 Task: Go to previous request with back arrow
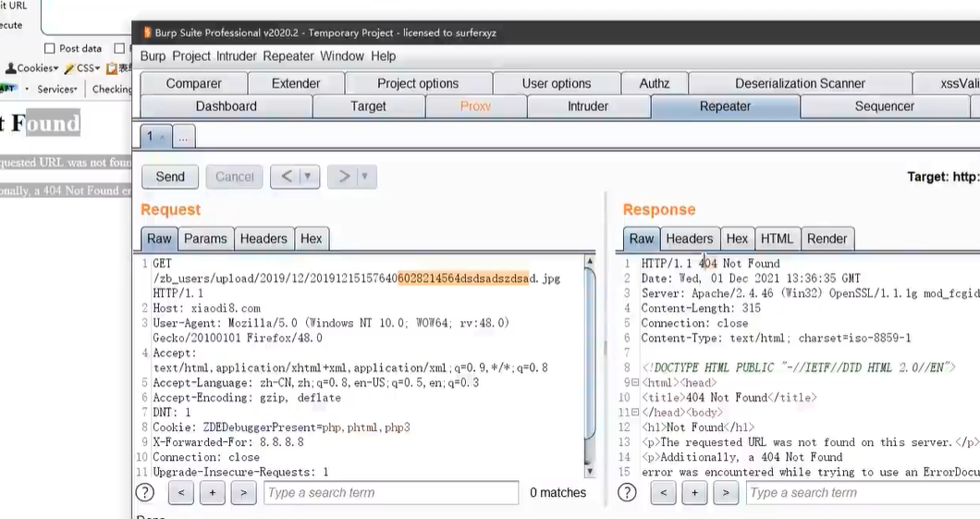click(x=287, y=177)
